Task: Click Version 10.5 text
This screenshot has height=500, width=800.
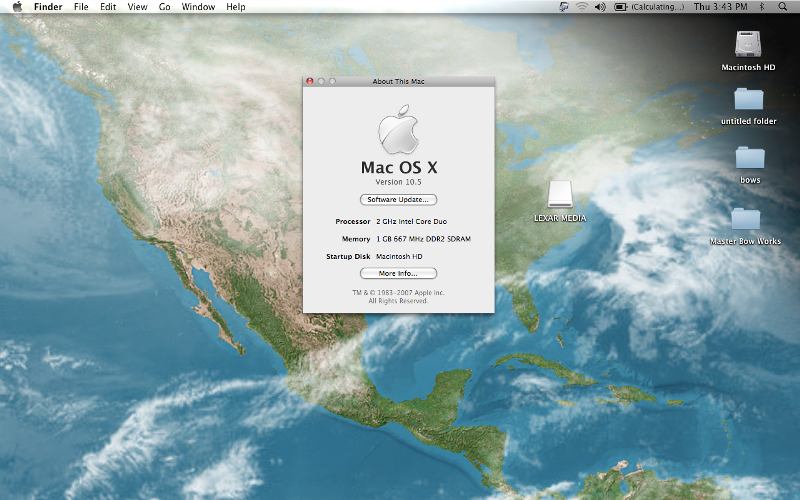Action: coord(398,182)
